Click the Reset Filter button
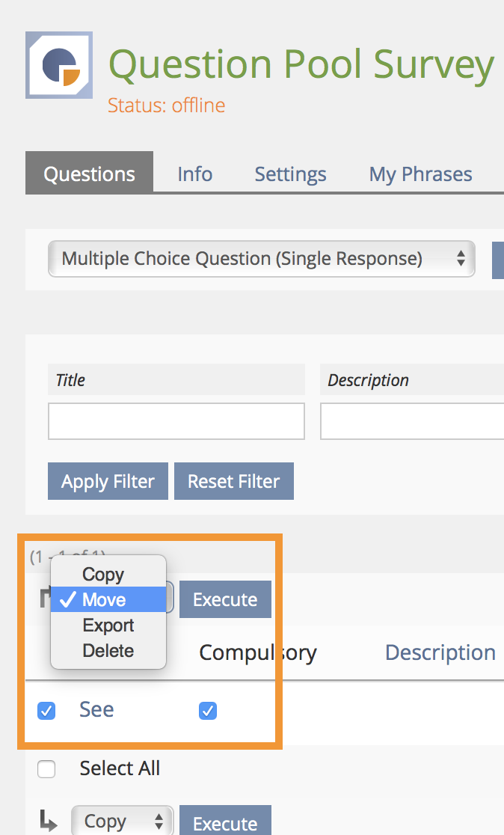Image resolution: width=504 pixels, height=835 pixels. tap(233, 481)
